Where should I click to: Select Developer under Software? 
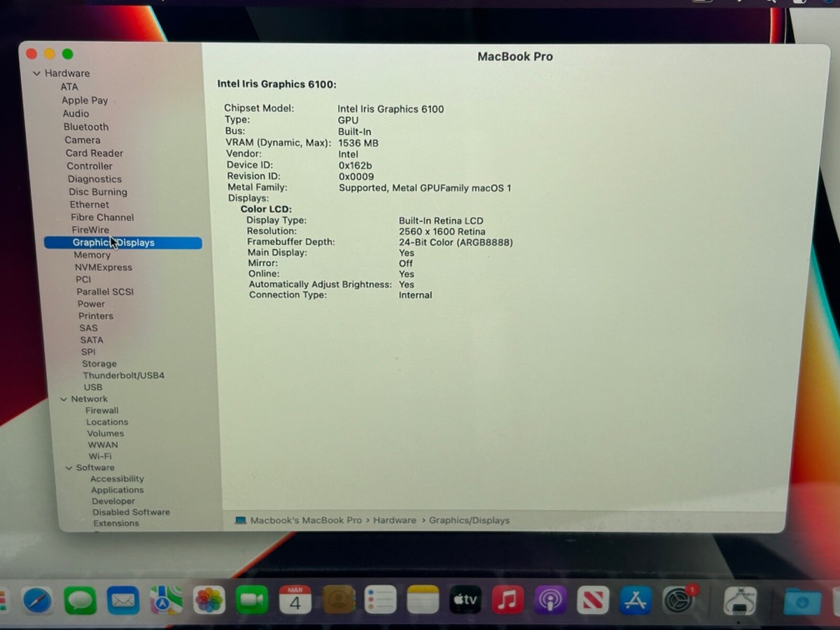coord(113,501)
